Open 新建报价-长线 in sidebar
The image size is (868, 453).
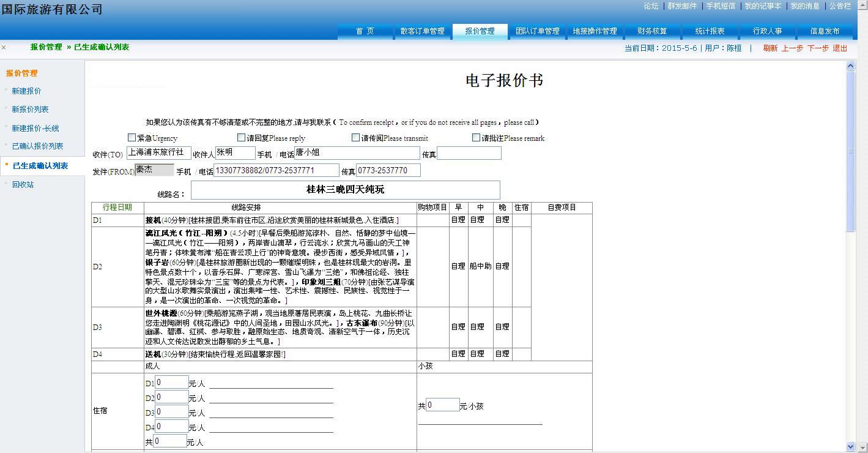[x=35, y=129]
